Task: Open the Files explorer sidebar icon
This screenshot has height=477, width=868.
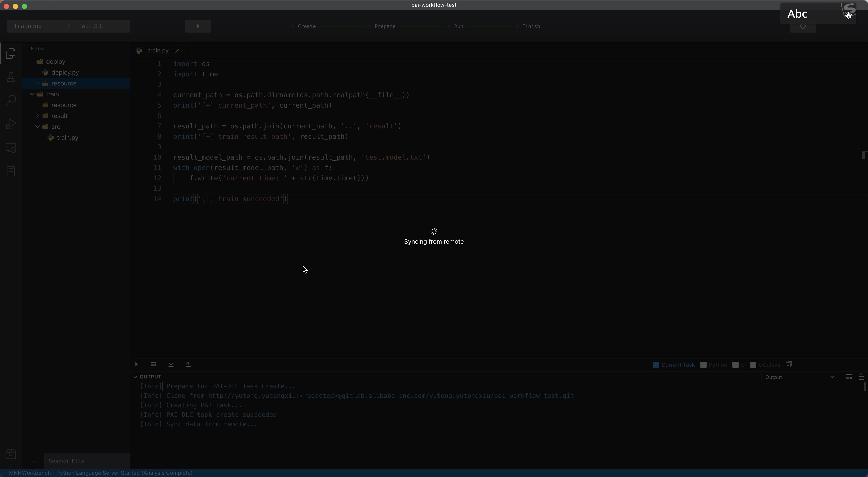Action: click(11, 53)
